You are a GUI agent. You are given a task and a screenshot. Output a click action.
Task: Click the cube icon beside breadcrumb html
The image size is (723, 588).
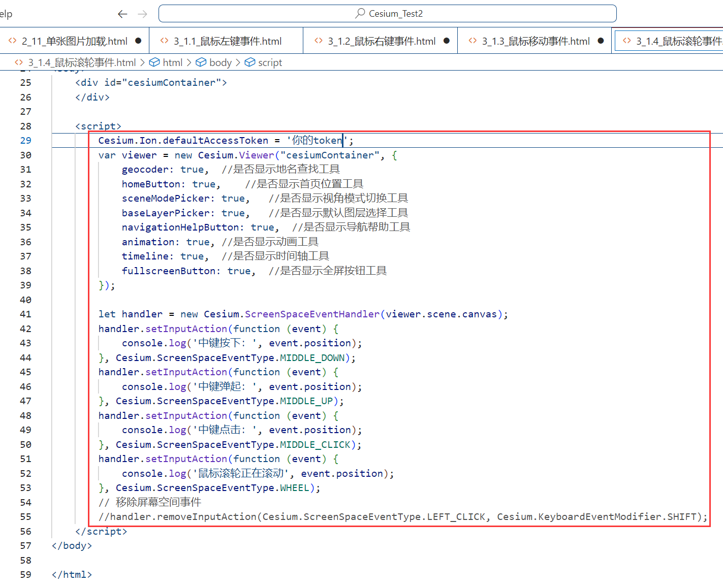154,62
